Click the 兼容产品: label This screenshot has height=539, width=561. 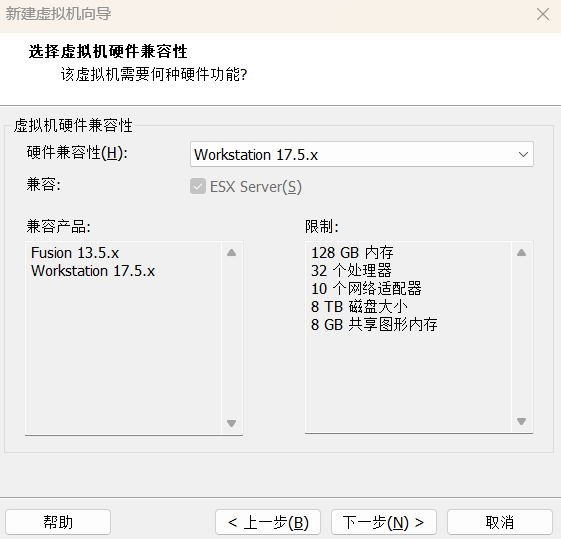point(58,226)
